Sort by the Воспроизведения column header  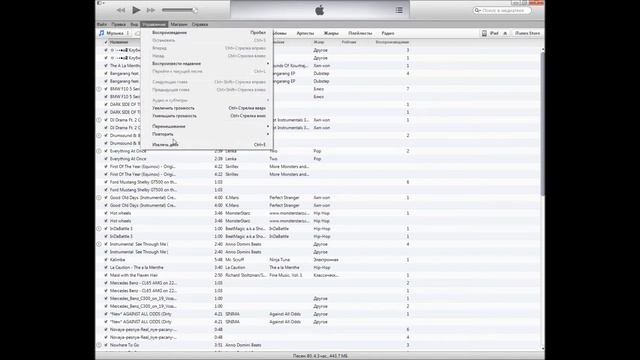click(x=392, y=42)
